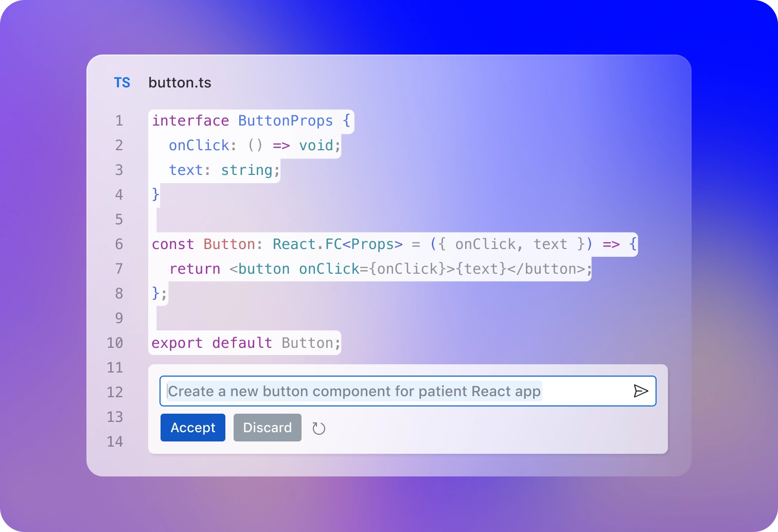This screenshot has width=778, height=532.
Task: Click the TS file type icon
Action: pyautogui.click(x=122, y=83)
